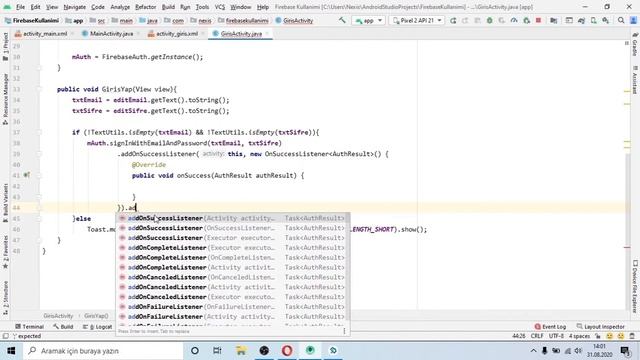Viewport: 640px width, 360px height.
Task: Click the Windows Start button
Action: click(x=11, y=350)
